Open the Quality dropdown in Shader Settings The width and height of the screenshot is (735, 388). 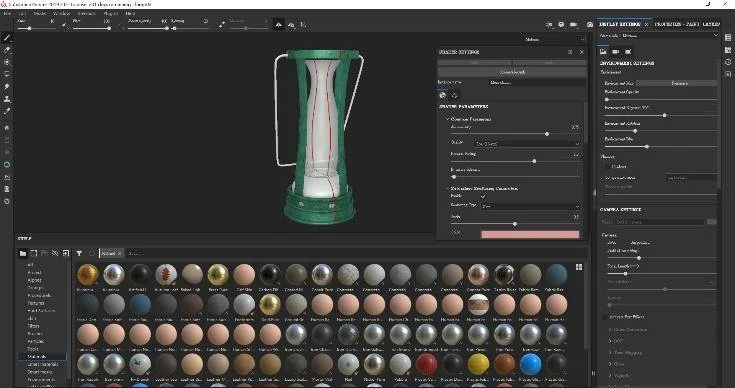(527, 144)
